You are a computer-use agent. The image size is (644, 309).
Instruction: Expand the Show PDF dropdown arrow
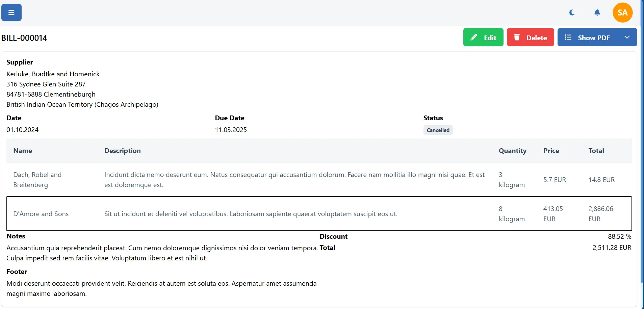[627, 37]
